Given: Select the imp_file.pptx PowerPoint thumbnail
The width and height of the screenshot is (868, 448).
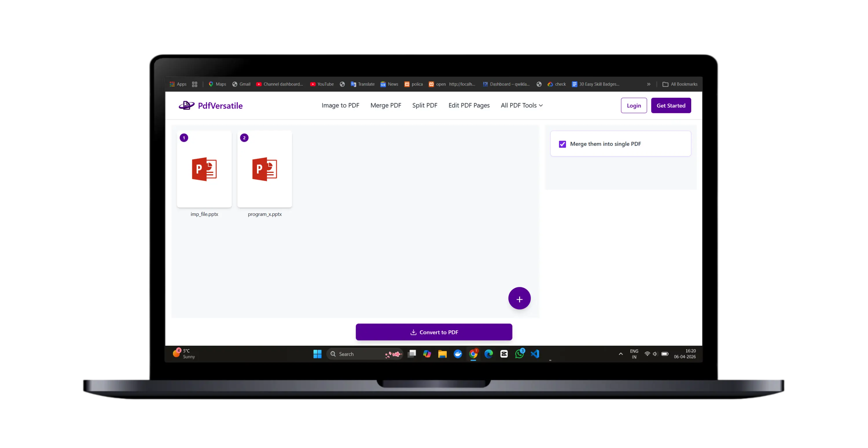Looking at the screenshot, I should pyautogui.click(x=204, y=169).
